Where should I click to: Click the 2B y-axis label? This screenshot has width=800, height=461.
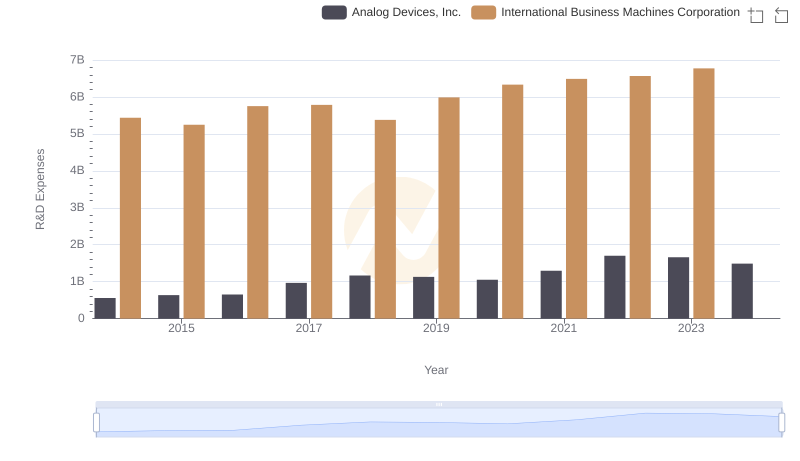77,244
